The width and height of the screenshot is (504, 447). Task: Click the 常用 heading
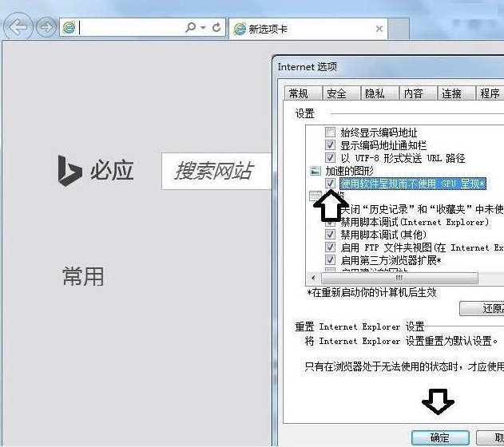pos(83,276)
